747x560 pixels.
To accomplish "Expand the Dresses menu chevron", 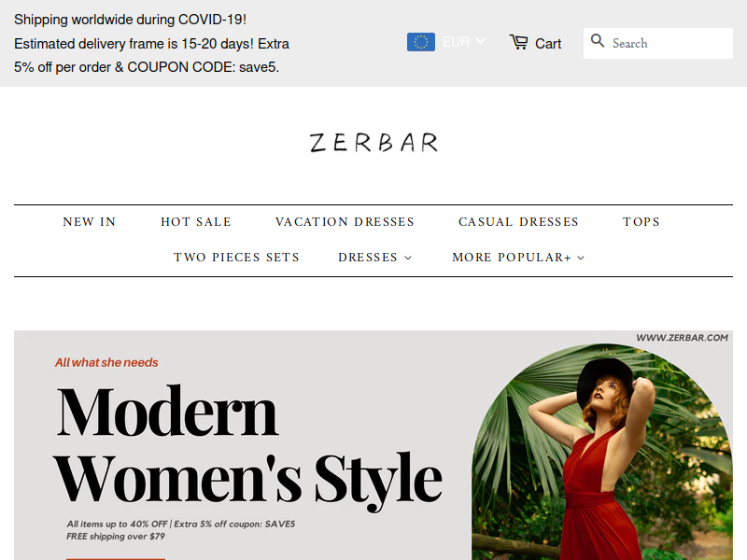I will (408, 258).
